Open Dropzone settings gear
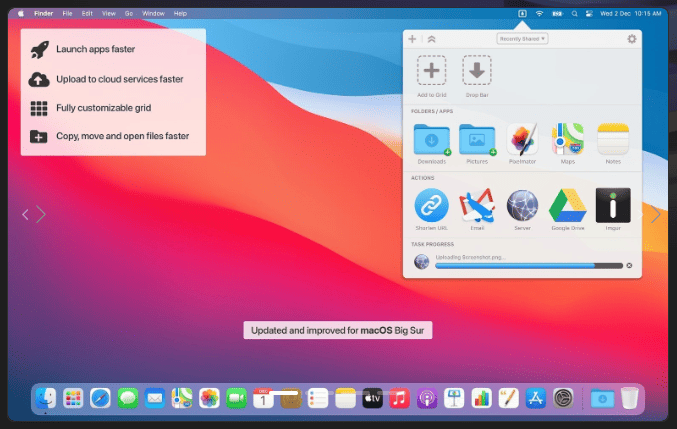This screenshot has width=677, height=429. (x=631, y=39)
